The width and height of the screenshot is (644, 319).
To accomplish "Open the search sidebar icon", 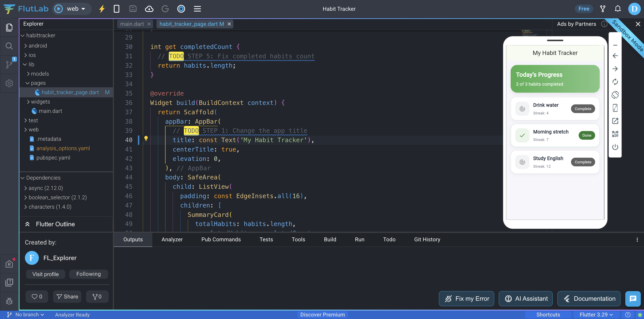I will coord(9,46).
